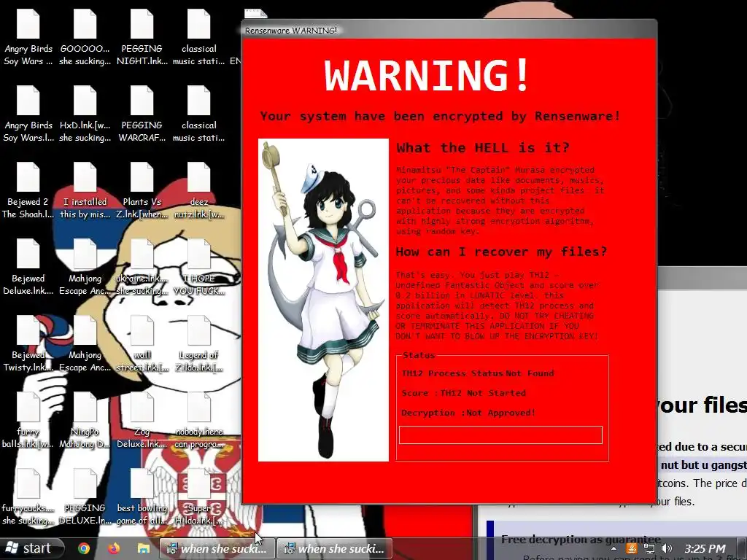Screen dimensions: 747x560
Task: Select the 'HxD.lnk' desktop file icon
Action: coord(85,114)
